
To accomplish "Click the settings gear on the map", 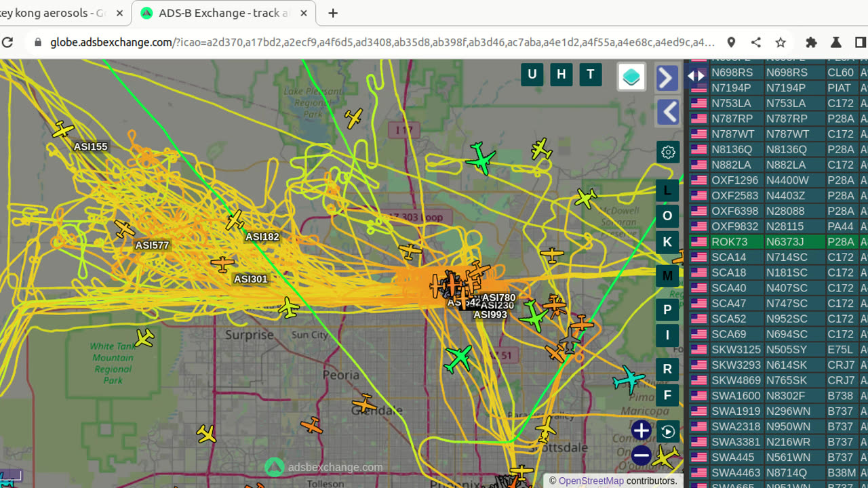I will (x=668, y=152).
